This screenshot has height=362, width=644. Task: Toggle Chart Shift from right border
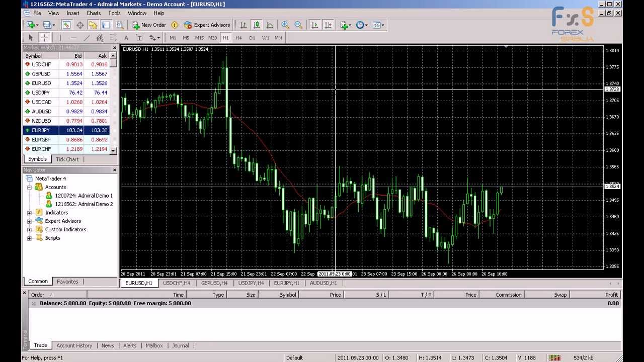(x=328, y=25)
